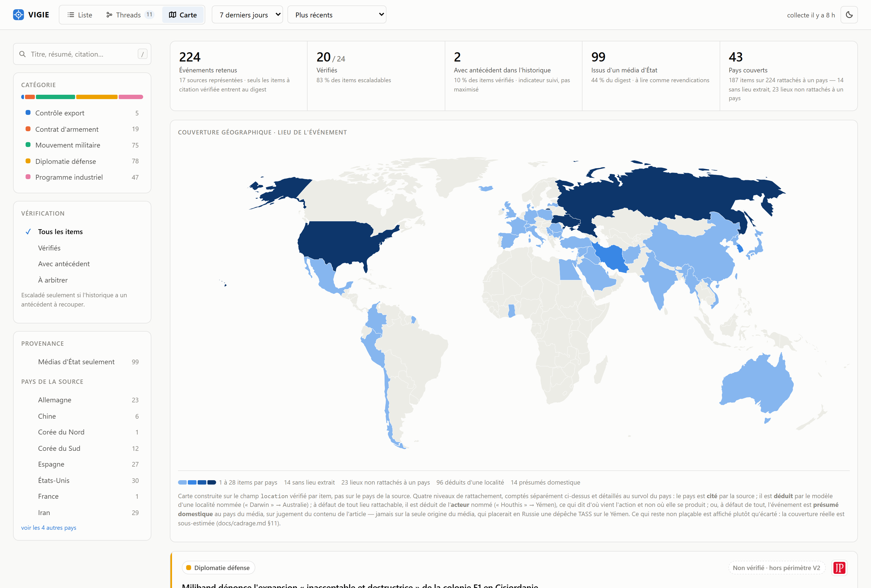Filter by Contrôle export category
The height and width of the screenshot is (588, 871).
pos(82,113)
